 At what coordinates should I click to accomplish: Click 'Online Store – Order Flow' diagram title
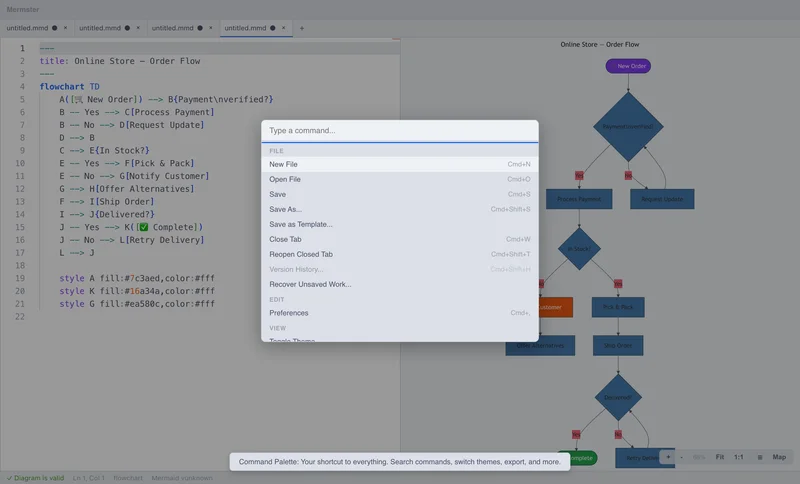tap(599, 44)
